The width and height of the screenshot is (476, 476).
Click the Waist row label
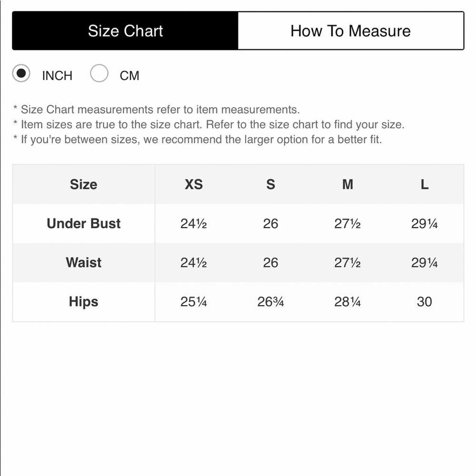83,263
